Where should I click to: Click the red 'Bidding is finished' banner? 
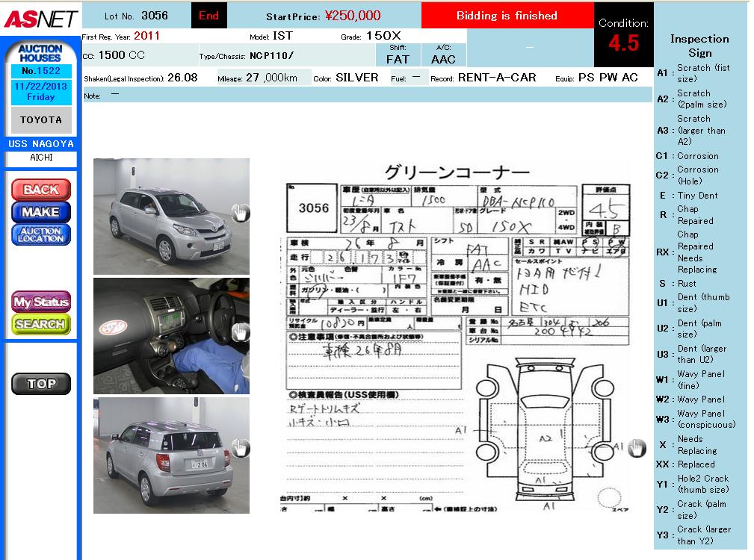507,16
